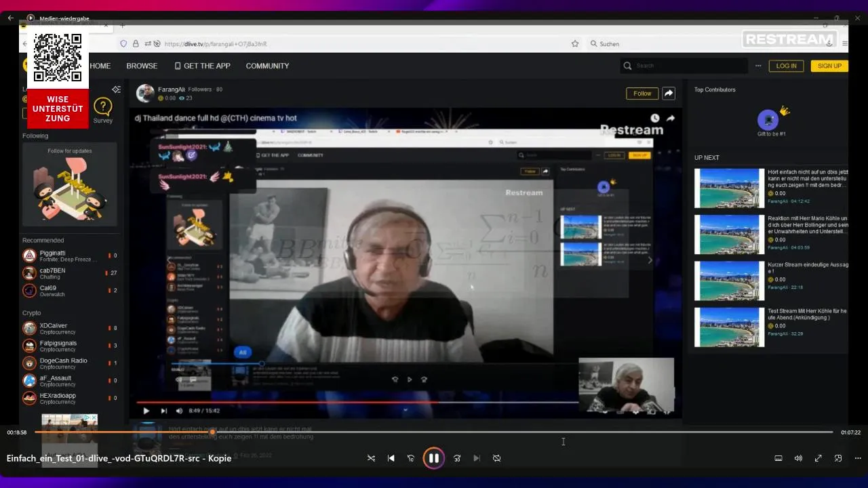Click file name 'Einfach_ein_Test_01-dlive_-vod' title

[x=119, y=458]
